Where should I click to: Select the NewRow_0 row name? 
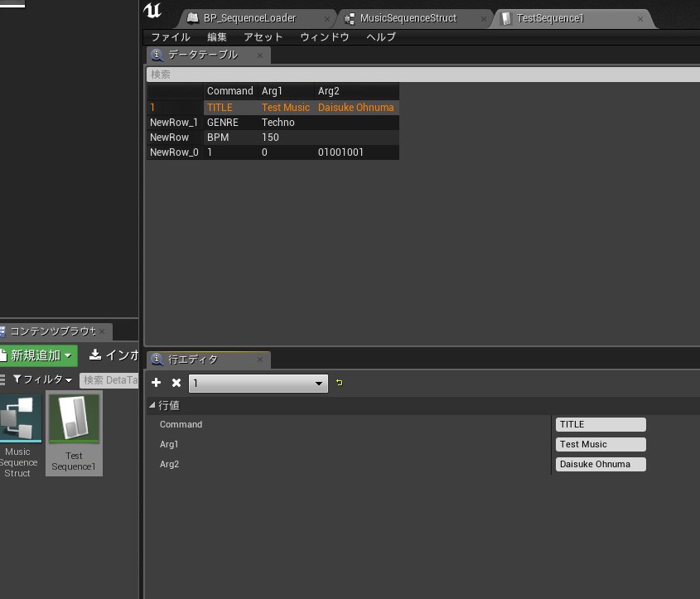click(174, 152)
